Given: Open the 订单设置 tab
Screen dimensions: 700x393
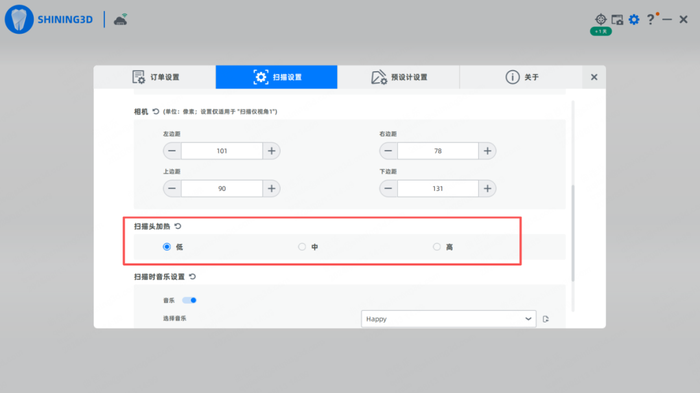Looking at the screenshot, I should coord(155,77).
